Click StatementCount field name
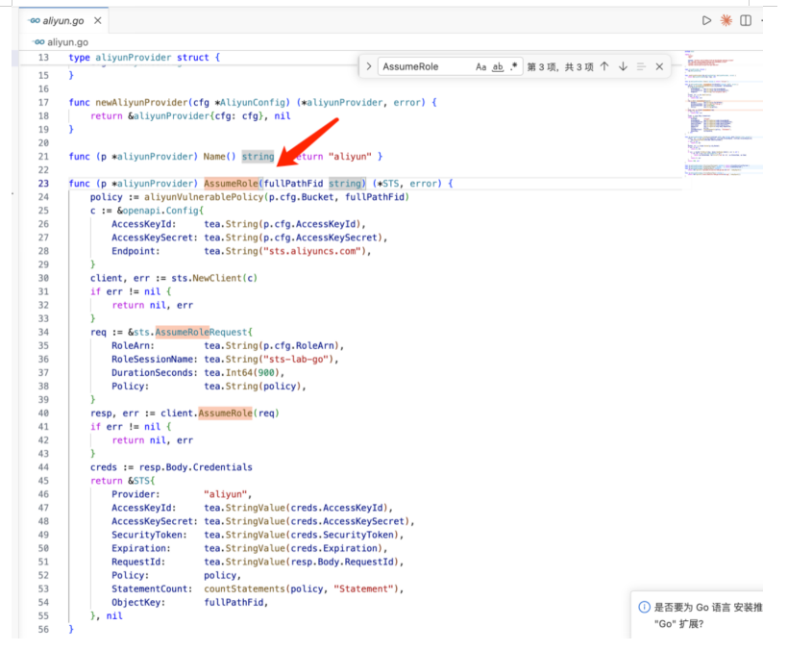The image size is (812, 651). 150,588
